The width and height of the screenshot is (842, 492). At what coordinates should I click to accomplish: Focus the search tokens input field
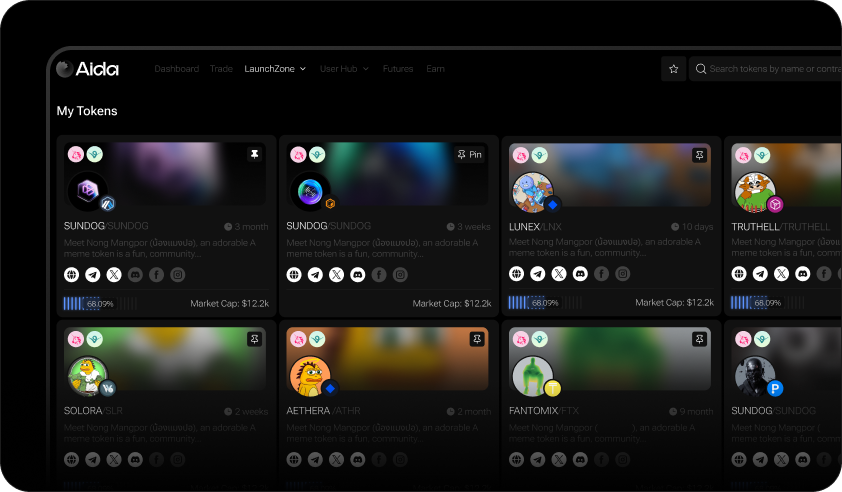coord(770,69)
